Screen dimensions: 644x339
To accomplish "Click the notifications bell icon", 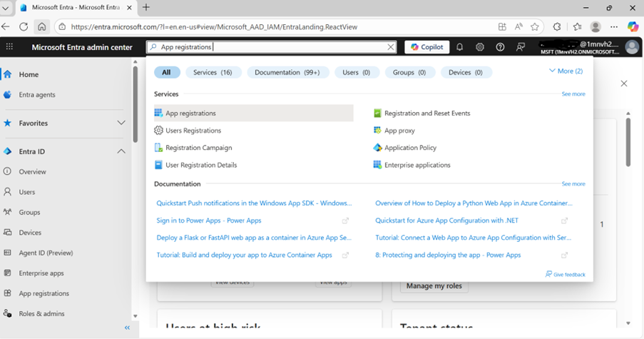I will point(459,47).
